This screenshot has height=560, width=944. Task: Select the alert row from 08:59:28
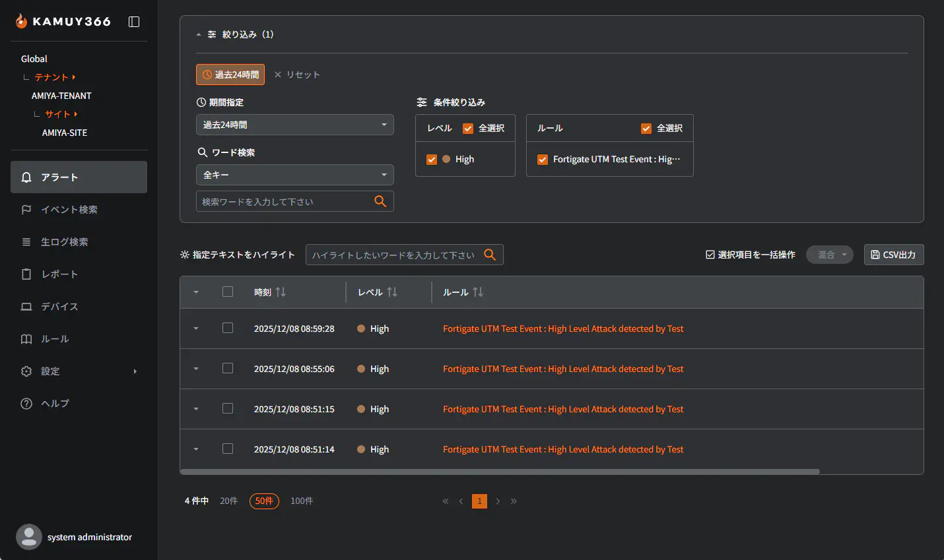[x=228, y=328]
